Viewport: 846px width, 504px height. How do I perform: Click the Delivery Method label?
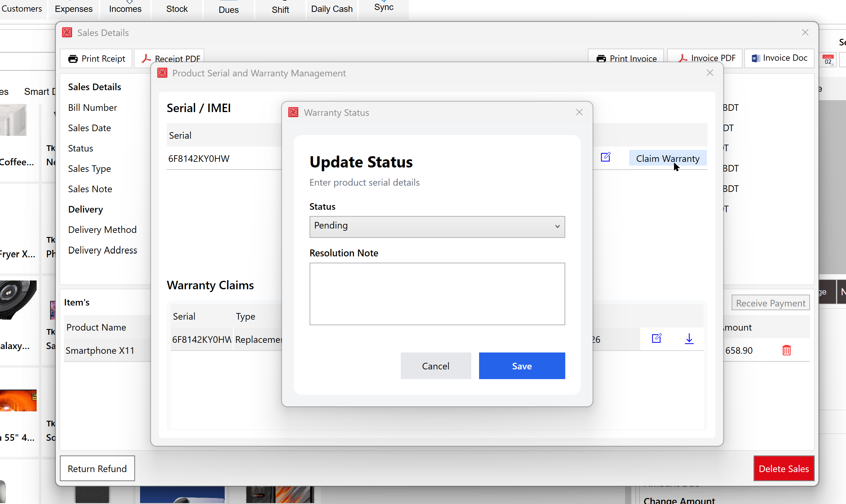point(102,230)
